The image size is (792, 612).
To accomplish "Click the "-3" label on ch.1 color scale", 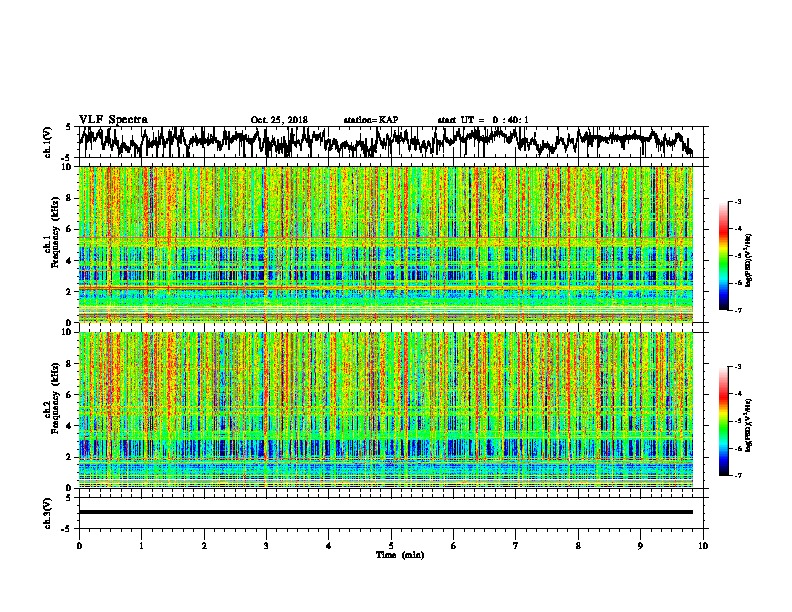I will coord(737,202).
